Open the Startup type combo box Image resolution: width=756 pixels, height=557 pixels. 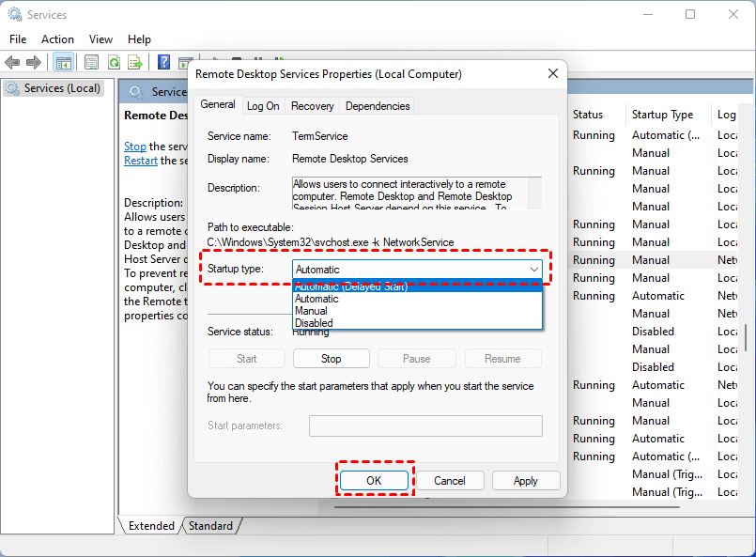417,269
